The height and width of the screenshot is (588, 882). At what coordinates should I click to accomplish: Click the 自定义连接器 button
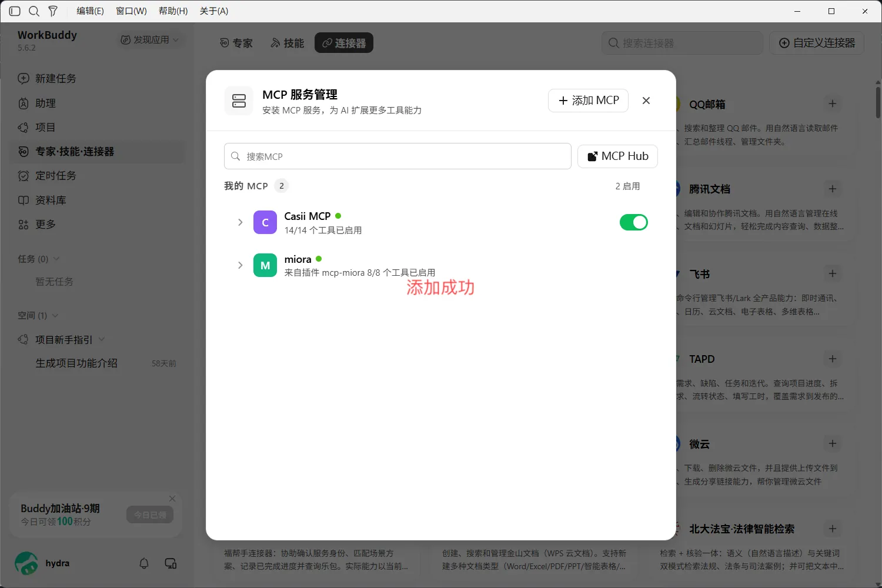(817, 43)
